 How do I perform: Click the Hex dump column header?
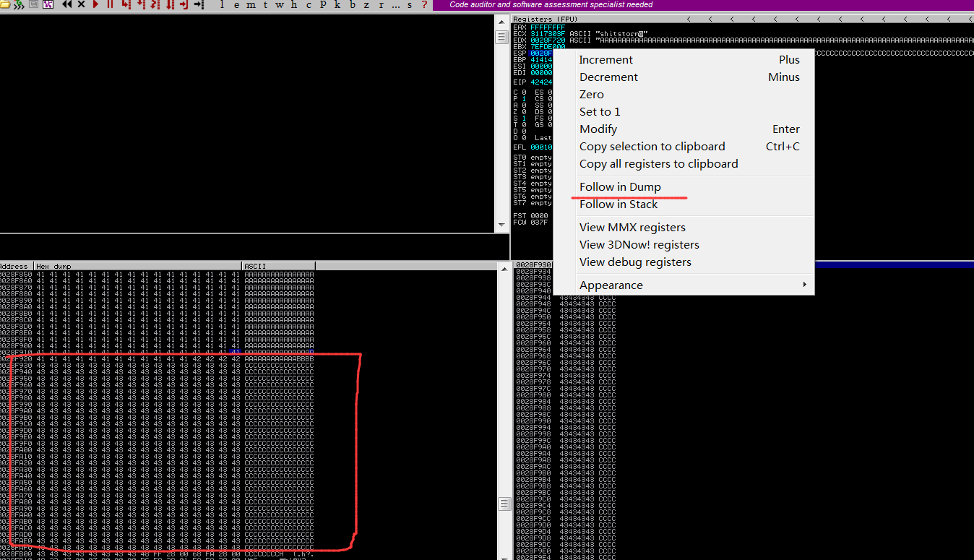[138, 266]
